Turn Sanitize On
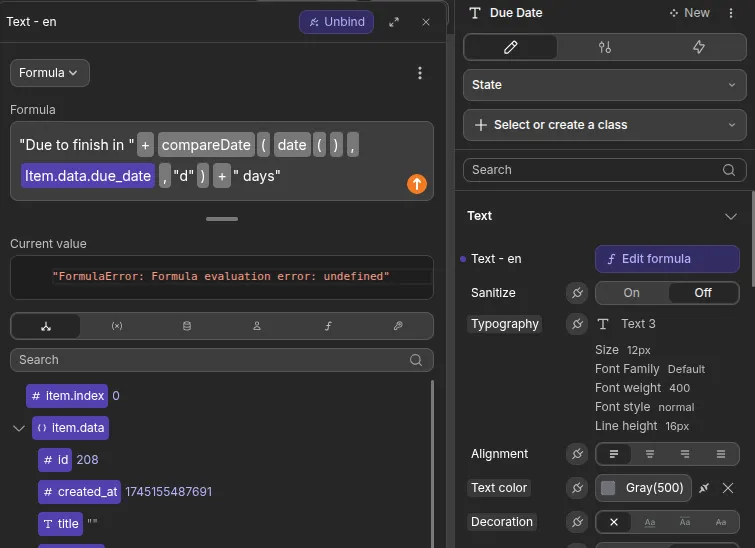755x548 pixels. [x=631, y=293]
